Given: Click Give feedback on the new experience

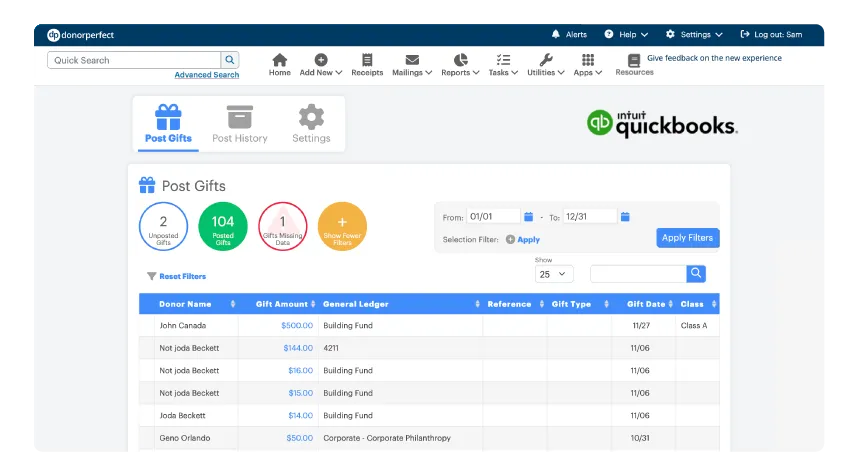Looking at the screenshot, I should click(714, 58).
